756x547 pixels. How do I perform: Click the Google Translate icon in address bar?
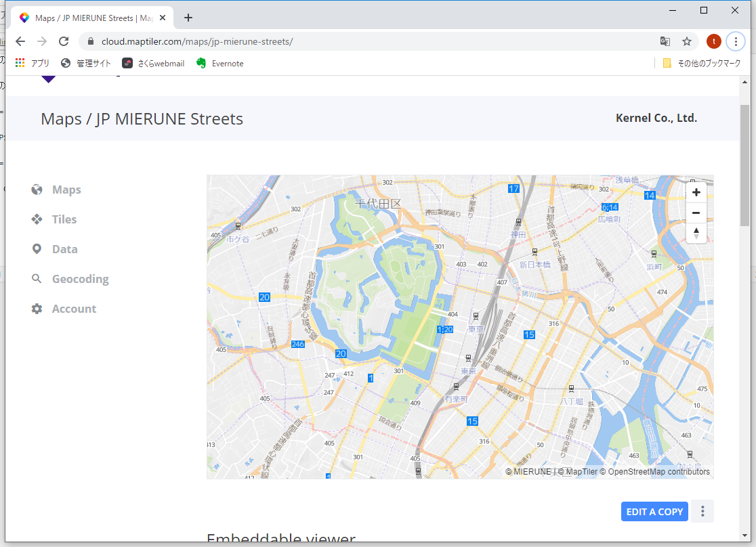pyautogui.click(x=665, y=41)
